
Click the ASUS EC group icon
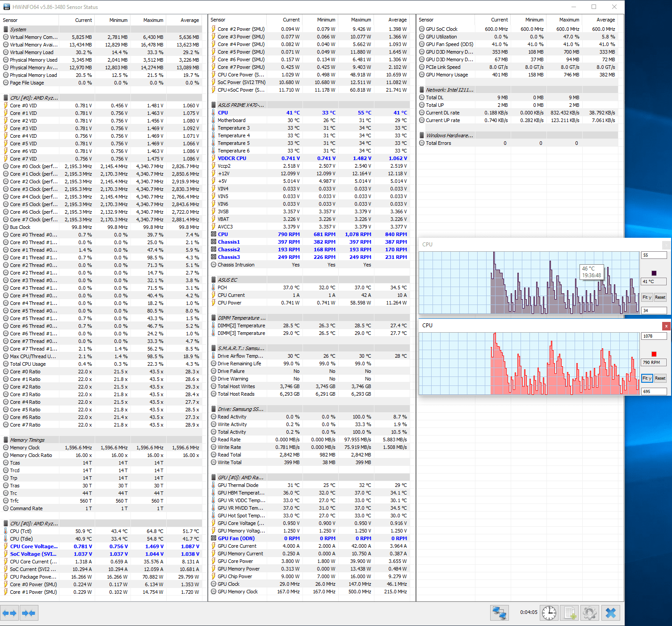pos(214,280)
